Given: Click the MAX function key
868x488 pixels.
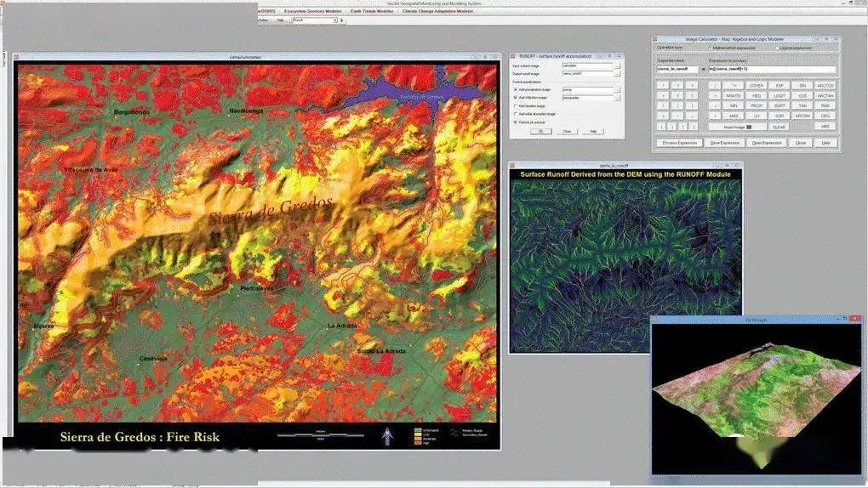Looking at the screenshot, I should click(x=734, y=116).
